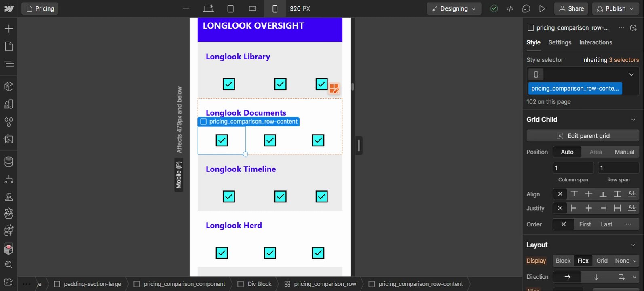Open the comments bubble icon
Screen dimensions: 644x291
point(526,8)
